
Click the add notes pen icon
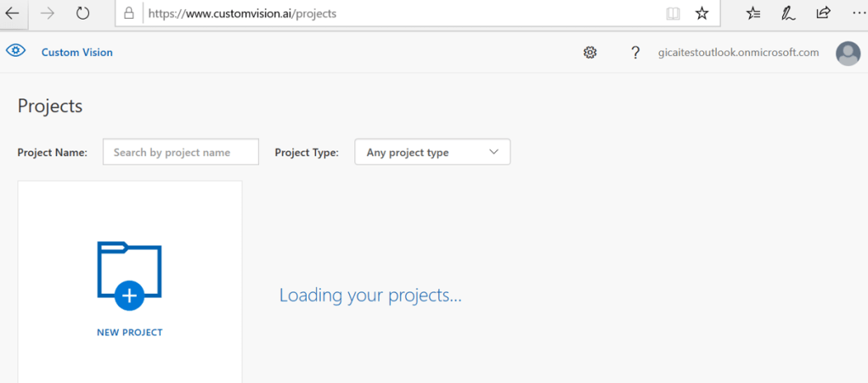pos(788,14)
